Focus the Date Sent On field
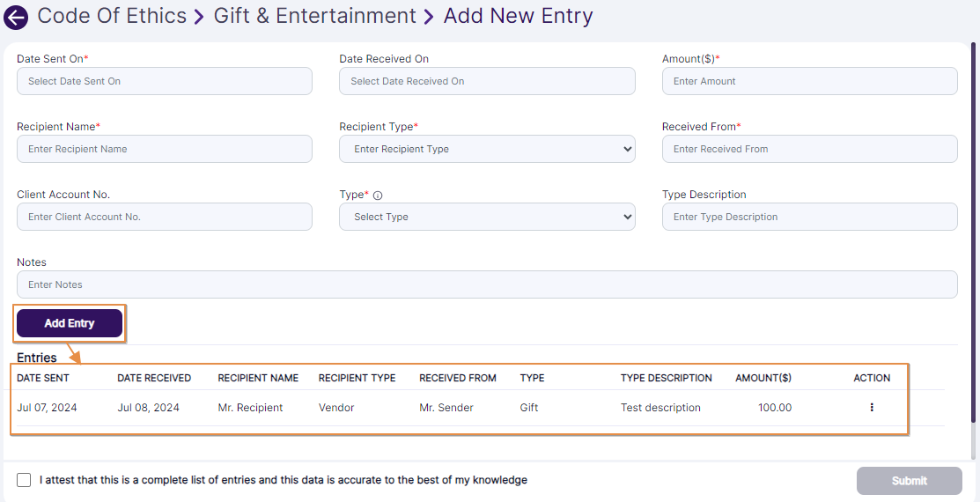Screen dimensions: 980x502 (x=164, y=81)
